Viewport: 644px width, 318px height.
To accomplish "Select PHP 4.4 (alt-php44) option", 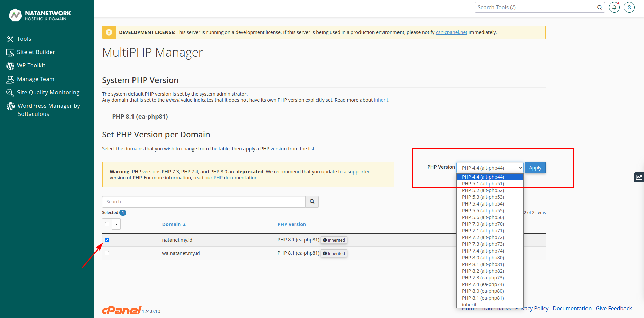I will point(490,177).
